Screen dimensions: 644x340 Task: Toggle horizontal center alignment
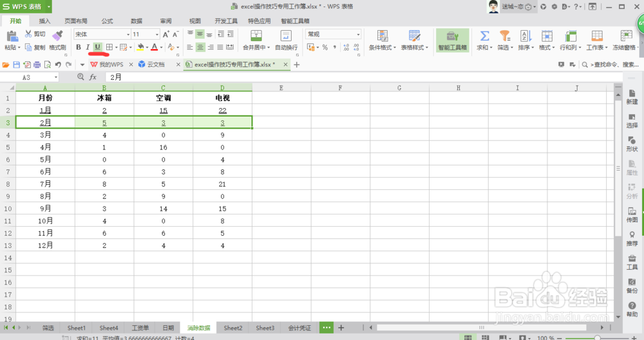tap(200, 47)
